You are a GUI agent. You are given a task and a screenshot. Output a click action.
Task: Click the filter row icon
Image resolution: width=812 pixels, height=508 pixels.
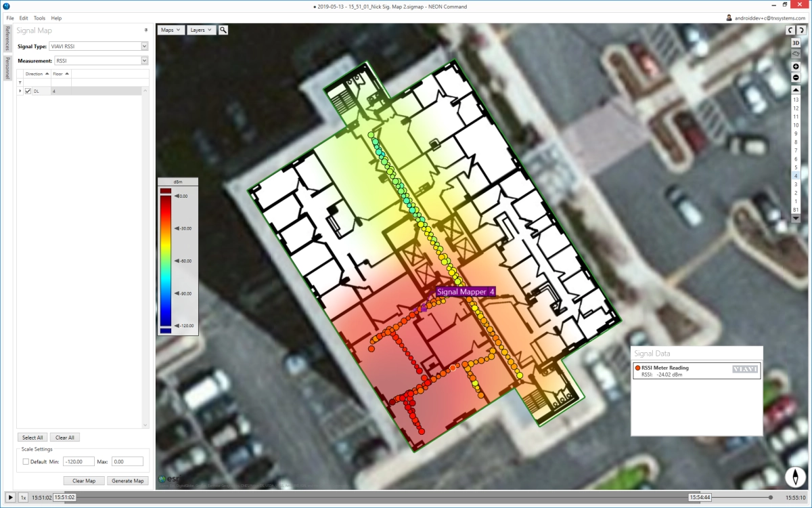tap(20, 82)
